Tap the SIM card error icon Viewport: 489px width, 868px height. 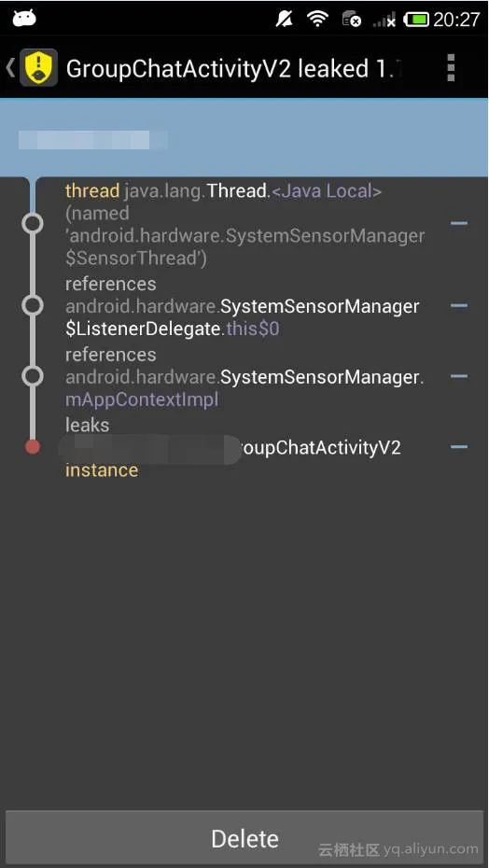click(x=352, y=20)
